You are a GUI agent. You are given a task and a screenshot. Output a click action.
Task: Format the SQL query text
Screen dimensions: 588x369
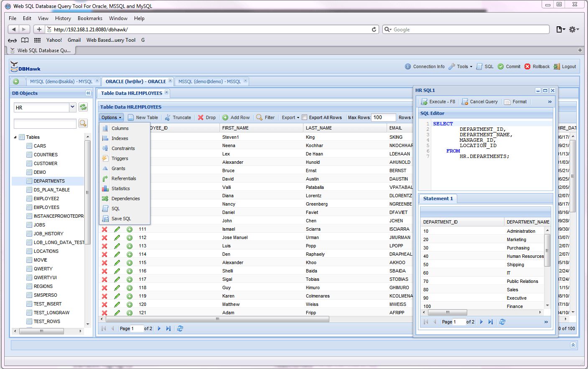tap(515, 101)
